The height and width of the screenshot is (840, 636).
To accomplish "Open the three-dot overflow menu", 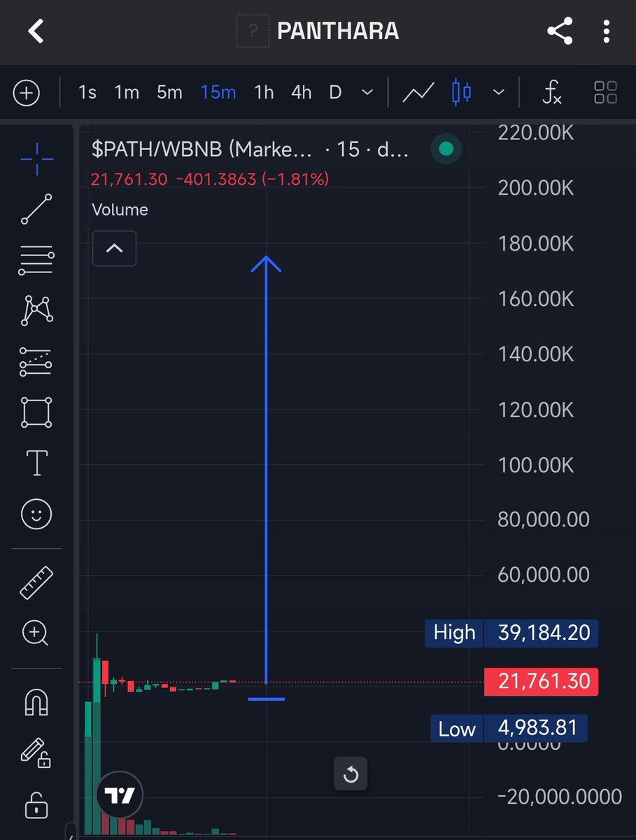I will click(x=606, y=31).
